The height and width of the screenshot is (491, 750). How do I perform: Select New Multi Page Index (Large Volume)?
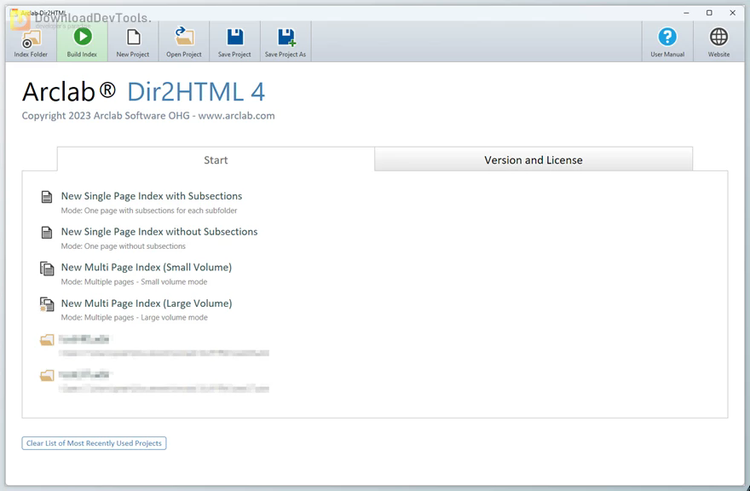[146, 303]
